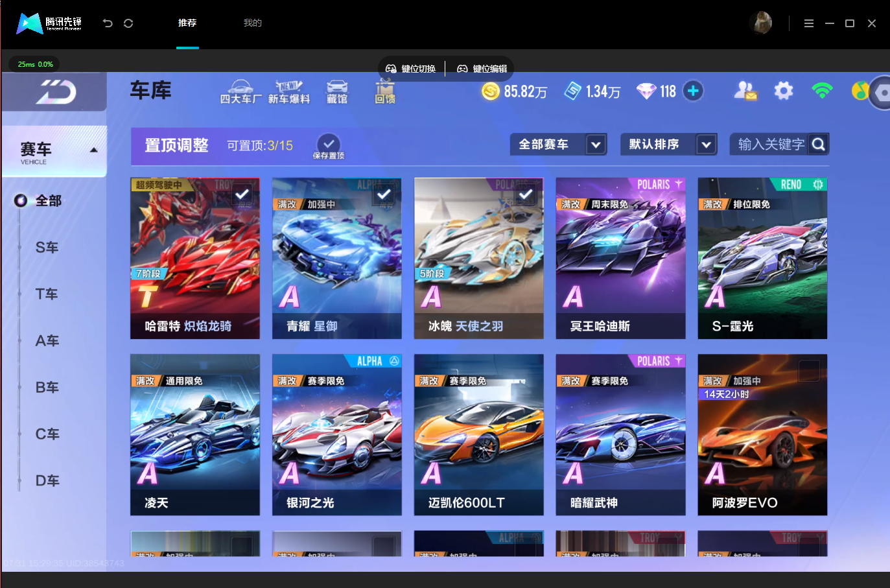Open the 迈凯伦600LT car card

pyautogui.click(x=479, y=435)
